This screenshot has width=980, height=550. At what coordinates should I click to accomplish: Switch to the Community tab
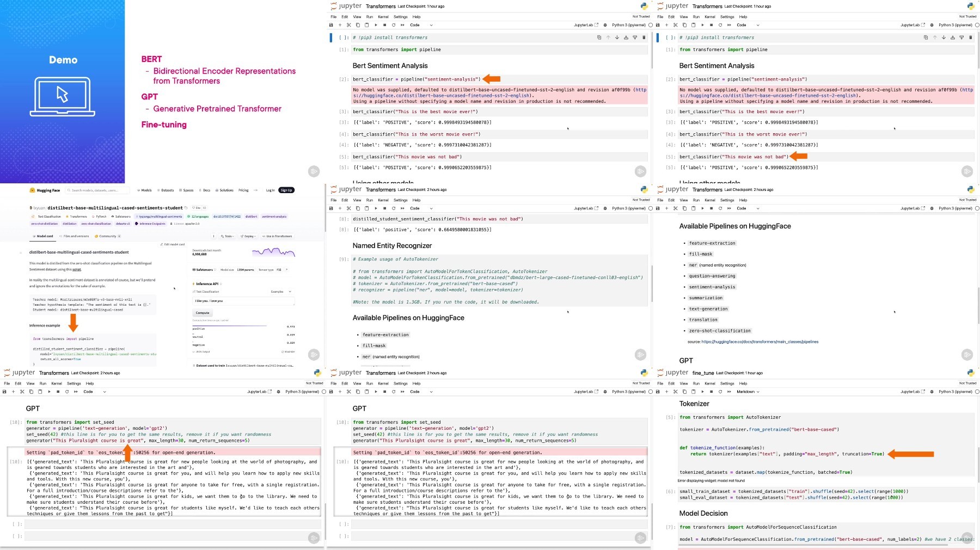(x=107, y=236)
